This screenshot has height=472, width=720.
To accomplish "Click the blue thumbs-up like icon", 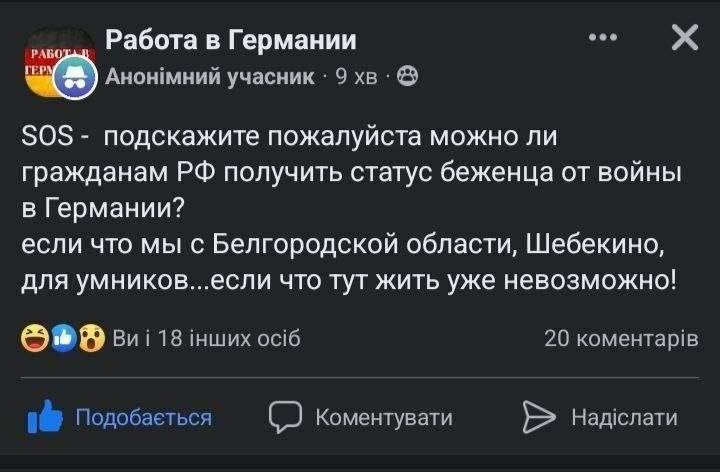I will (x=45, y=417).
